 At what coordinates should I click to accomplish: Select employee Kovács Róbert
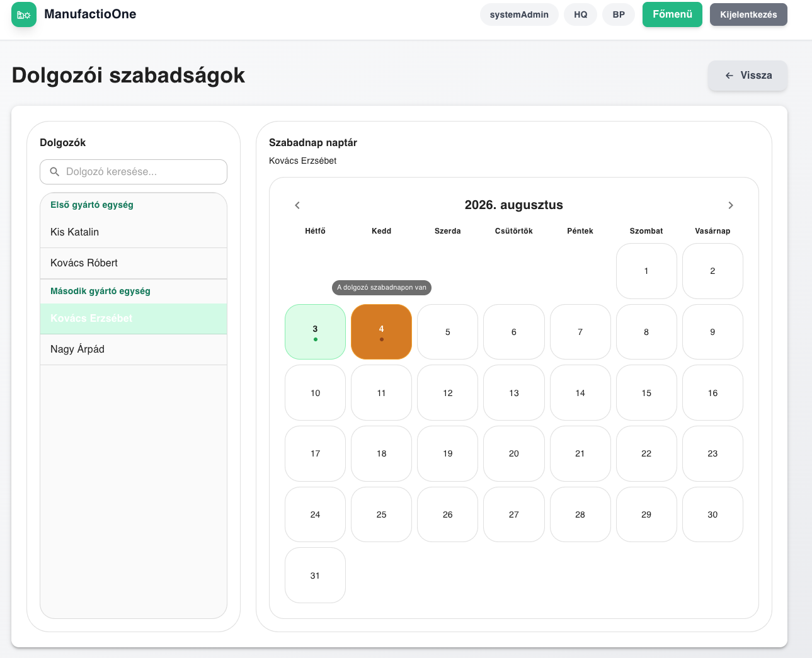tap(134, 263)
